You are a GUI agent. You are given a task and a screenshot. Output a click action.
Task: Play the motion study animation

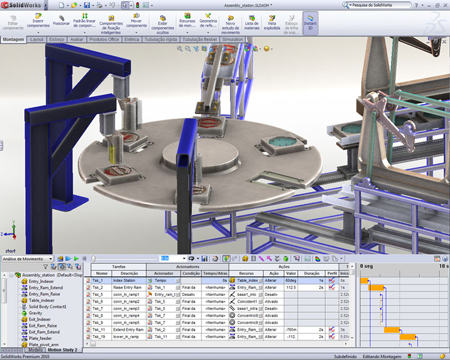click(x=76, y=259)
